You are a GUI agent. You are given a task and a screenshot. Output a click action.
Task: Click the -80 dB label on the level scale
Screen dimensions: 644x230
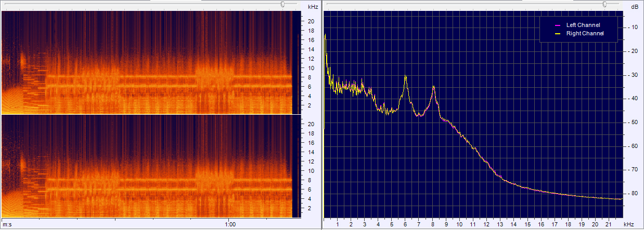(x=634, y=194)
